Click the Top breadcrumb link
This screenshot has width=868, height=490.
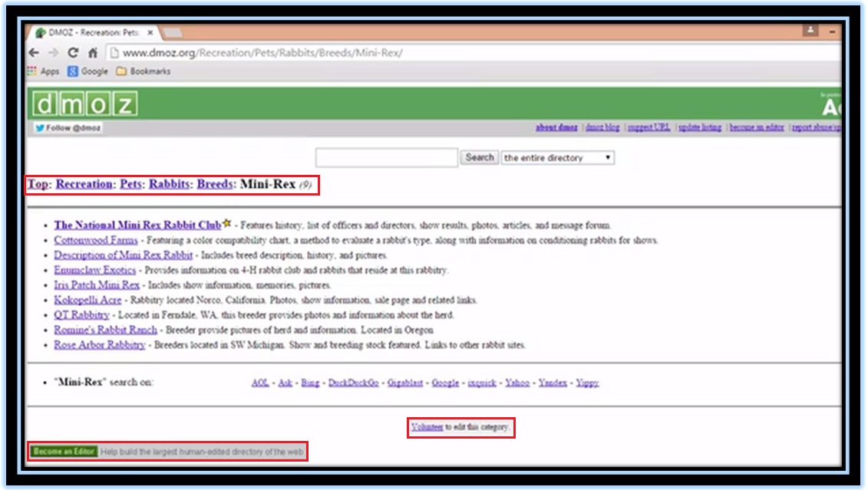[38, 184]
